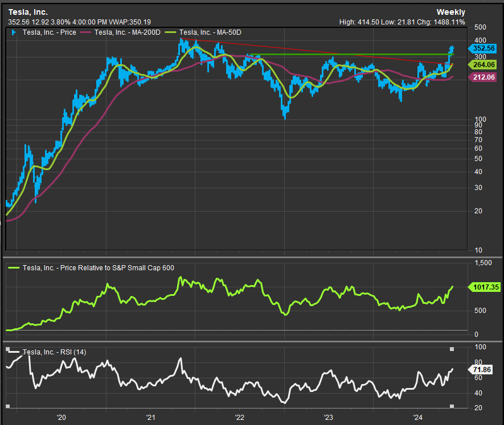Click the green 264.06 MA-50D value tag
Image resolution: width=504 pixels, height=425 pixels.
click(x=482, y=64)
